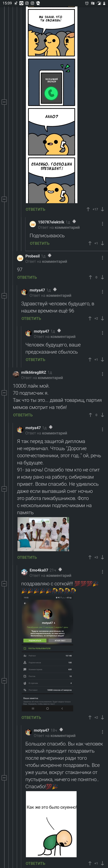Collapse the thread beside milk66regBRZ's comment

[x=4, y=393]
